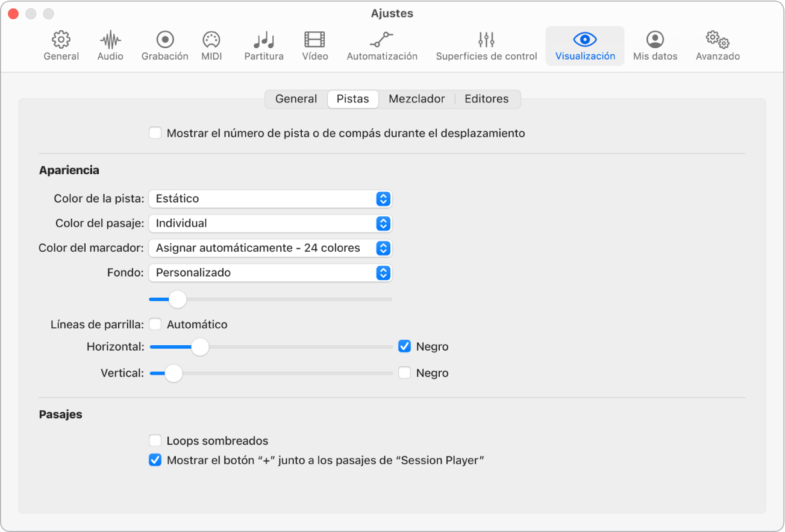Switch to the Mezclador sub-tab
The height and width of the screenshot is (532, 785).
point(417,99)
